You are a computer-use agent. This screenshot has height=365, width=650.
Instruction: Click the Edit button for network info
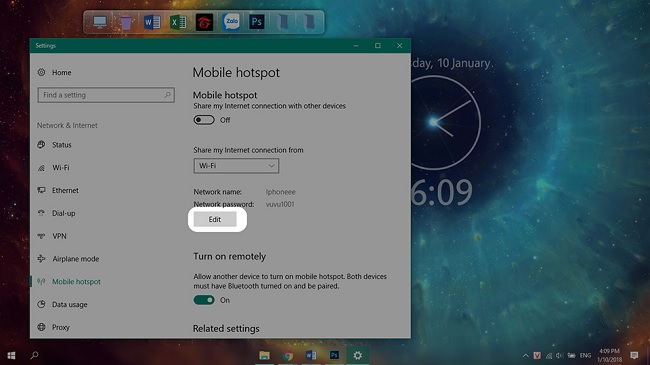tap(215, 219)
